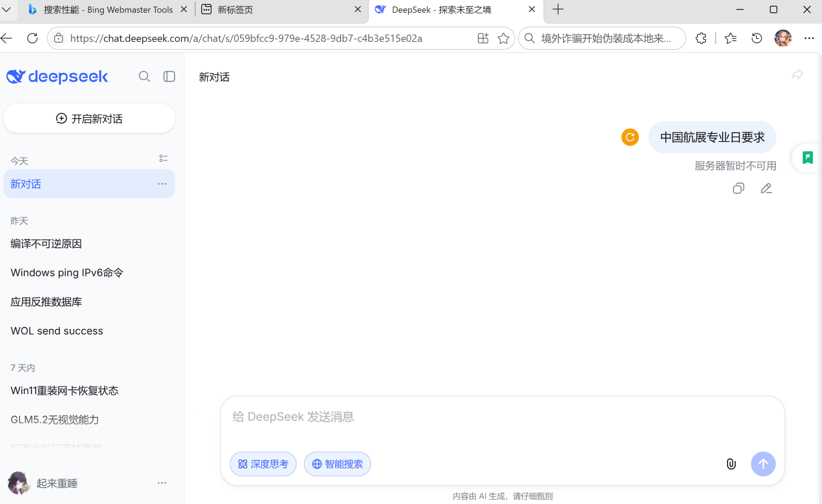Click the 给 DeepSeek 发送消息 message input box
Viewport: 822px width, 504px height.
[x=502, y=417]
